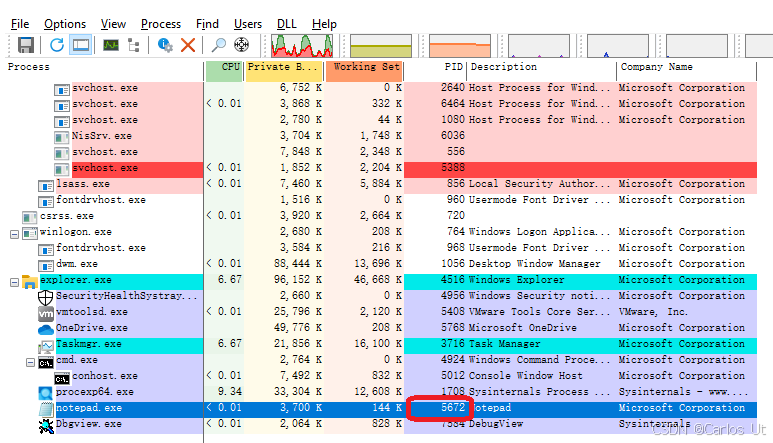
Task: Click the lsass.exe process icon
Action: click(46, 186)
